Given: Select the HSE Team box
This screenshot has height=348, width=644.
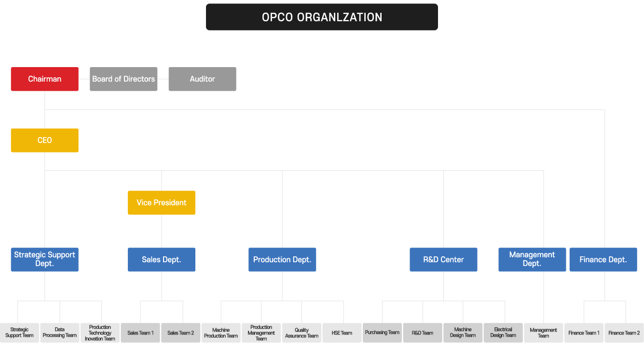Looking at the screenshot, I should click(342, 333).
